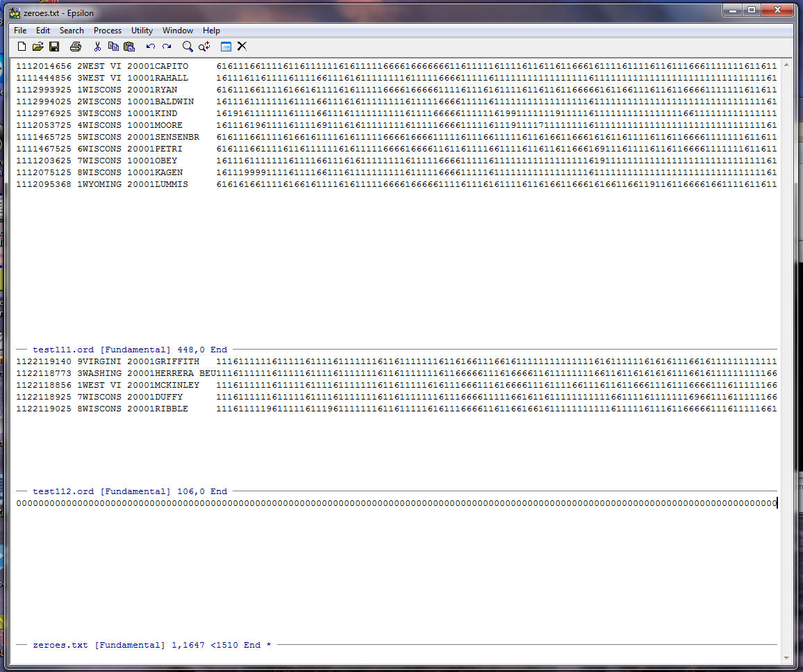Click the blue window list icon
The width and height of the screenshot is (803, 672).
point(226,47)
